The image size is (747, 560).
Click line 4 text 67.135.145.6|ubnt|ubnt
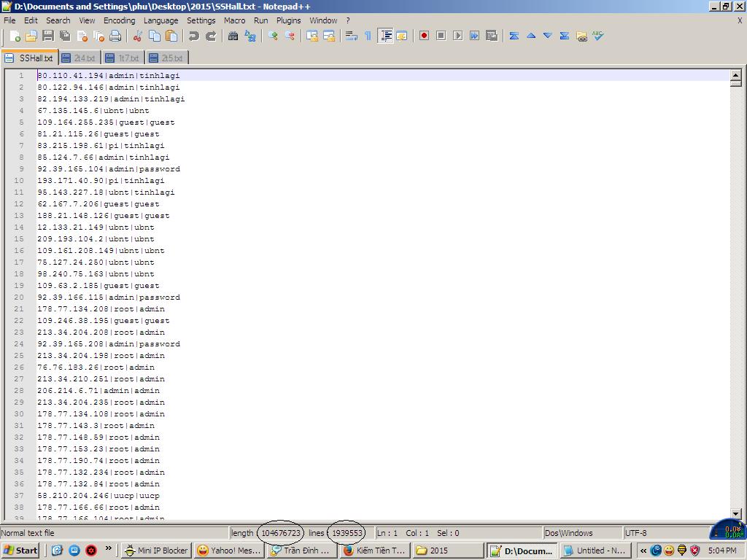[93, 111]
